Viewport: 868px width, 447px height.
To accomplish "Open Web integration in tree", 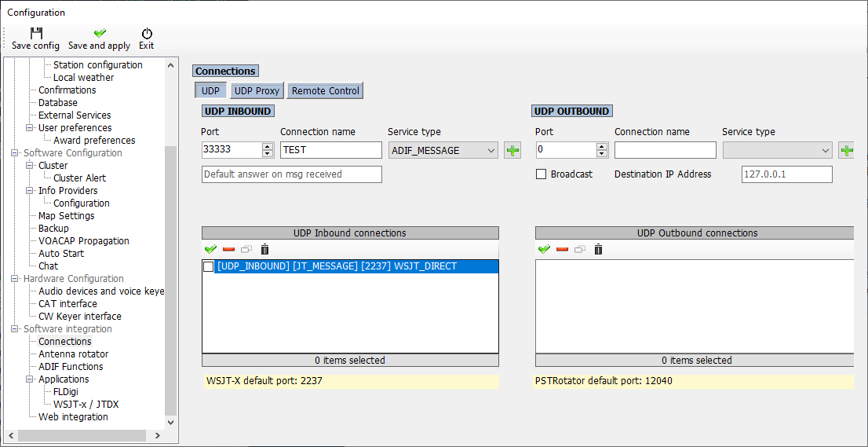I will [x=73, y=417].
